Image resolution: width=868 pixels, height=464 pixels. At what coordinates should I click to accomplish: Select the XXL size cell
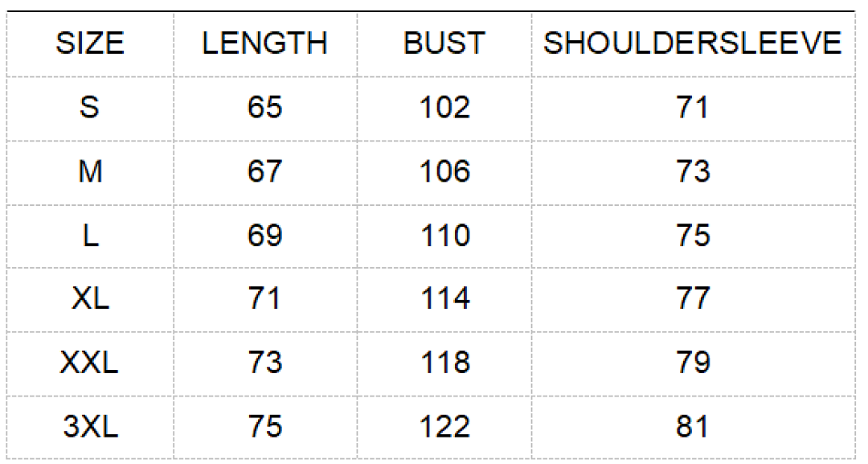tap(89, 363)
